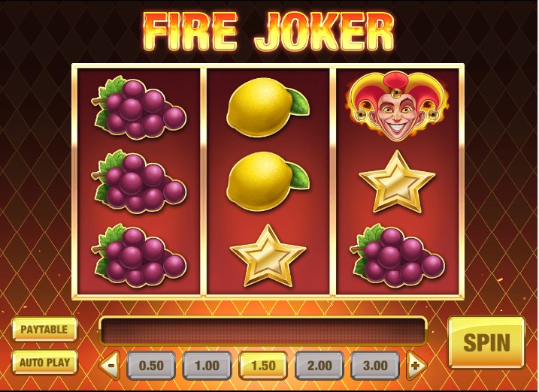Image resolution: width=539 pixels, height=392 pixels.
Task: Select the 1.00 bet amount
Action: point(207,366)
